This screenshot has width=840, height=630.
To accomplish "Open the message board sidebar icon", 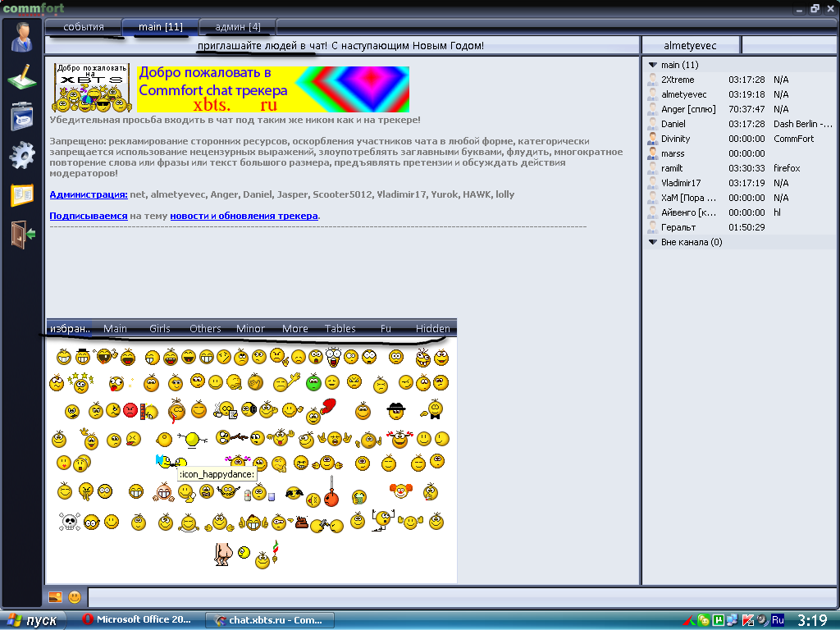I will (22, 116).
